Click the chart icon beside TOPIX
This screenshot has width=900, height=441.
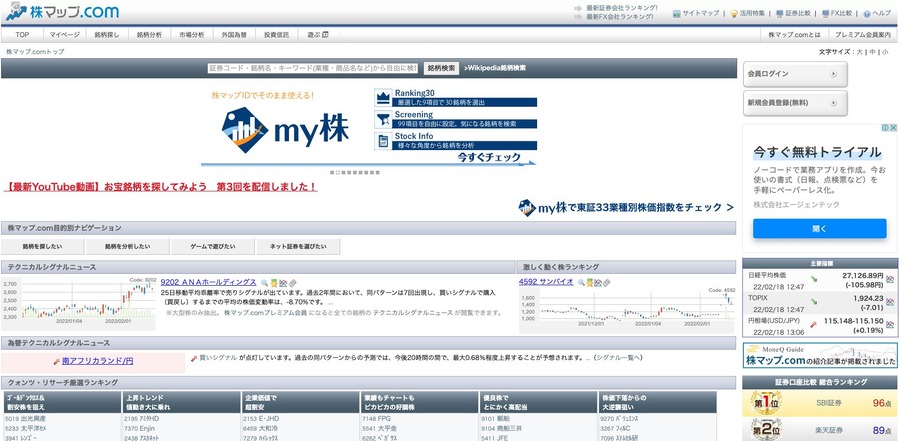890,302
